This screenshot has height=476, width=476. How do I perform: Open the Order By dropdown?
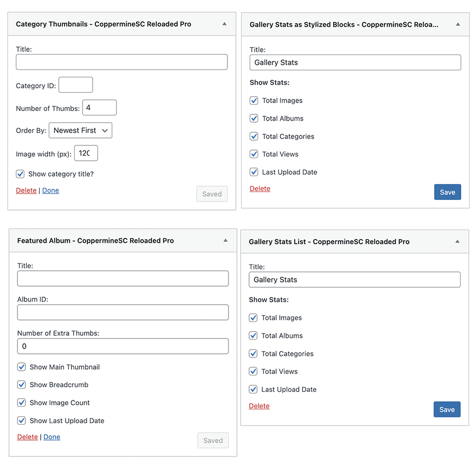click(80, 130)
